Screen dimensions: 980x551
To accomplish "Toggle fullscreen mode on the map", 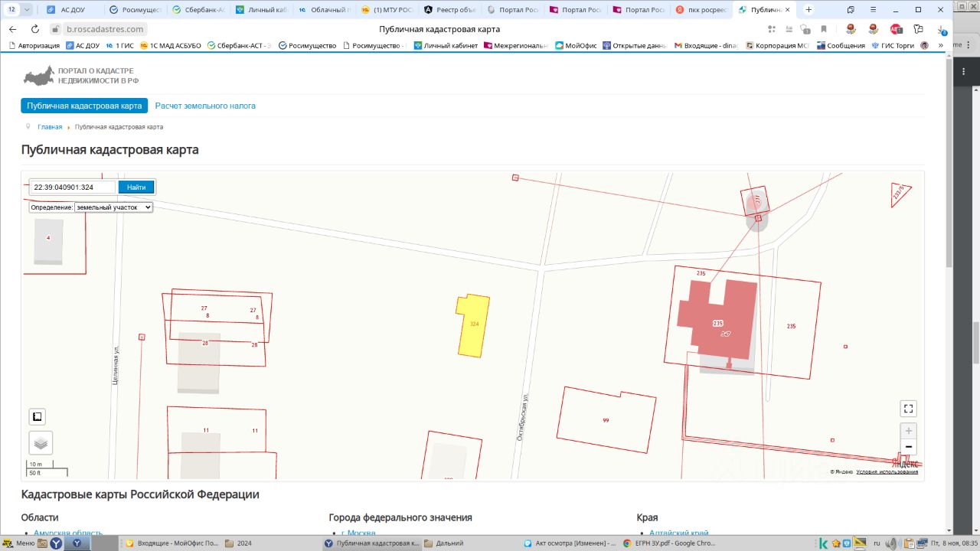I will click(908, 409).
